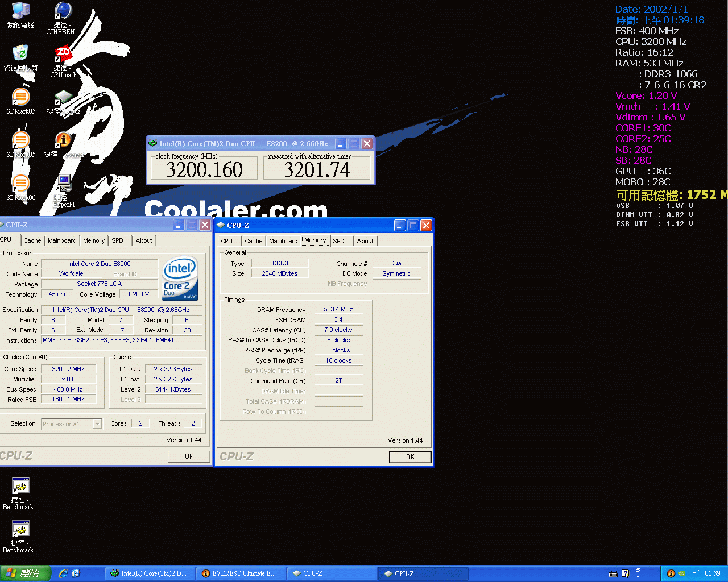Click OK in the right CPU-Z memory window

pyautogui.click(x=410, y=457)
